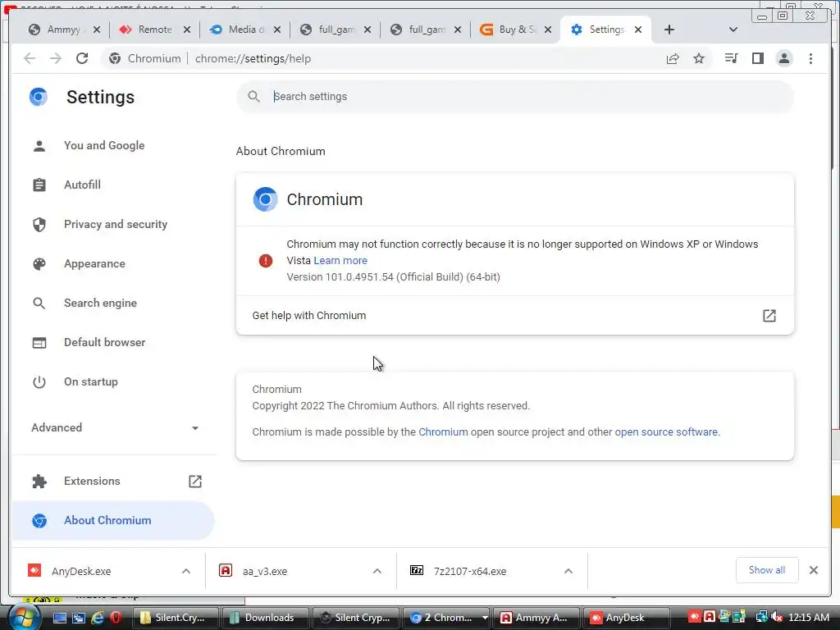
Task: Select About Chromium in the sidebar
Action: click(112, 521)
